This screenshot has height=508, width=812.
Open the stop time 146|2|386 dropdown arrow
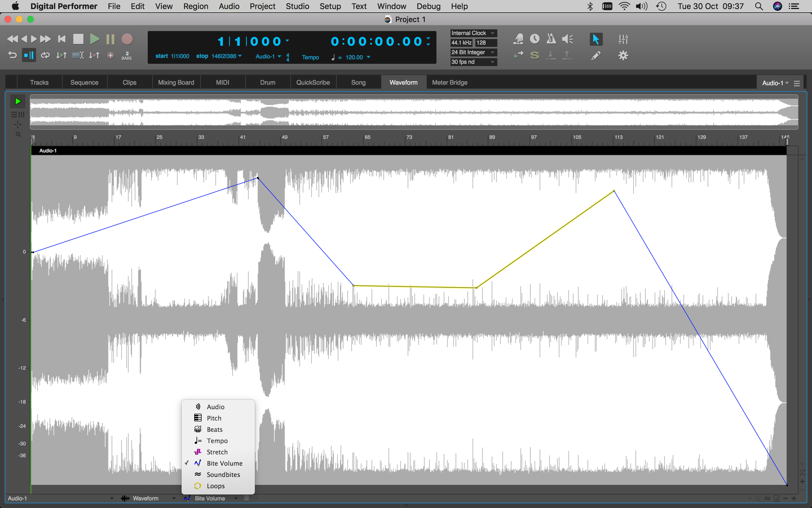pyautogui.click(x=240, y=56)
